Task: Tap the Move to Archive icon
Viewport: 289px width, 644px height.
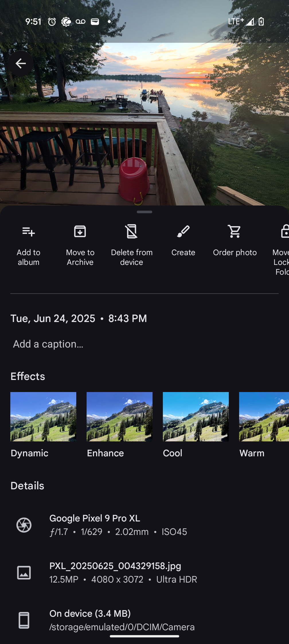Action: point(80,232)
